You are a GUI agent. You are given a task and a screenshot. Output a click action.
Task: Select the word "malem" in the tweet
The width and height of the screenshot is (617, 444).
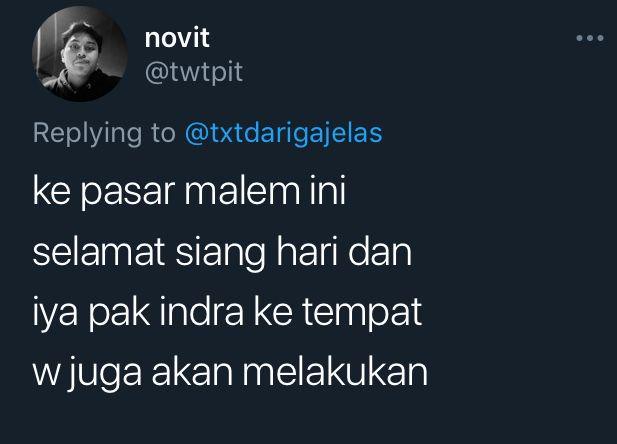point(242,191)
